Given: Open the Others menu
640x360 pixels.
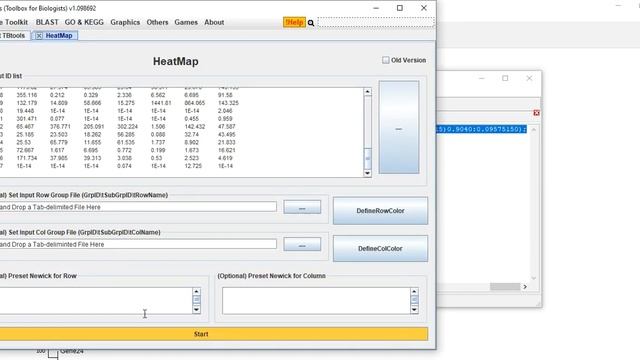Looking at the screenshot, I should click(157, 22).
